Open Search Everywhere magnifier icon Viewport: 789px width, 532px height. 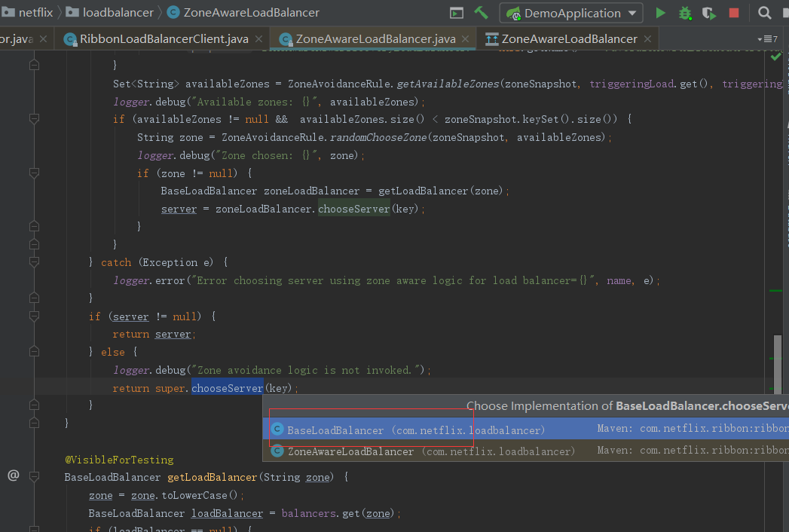(x=764, y=13)
